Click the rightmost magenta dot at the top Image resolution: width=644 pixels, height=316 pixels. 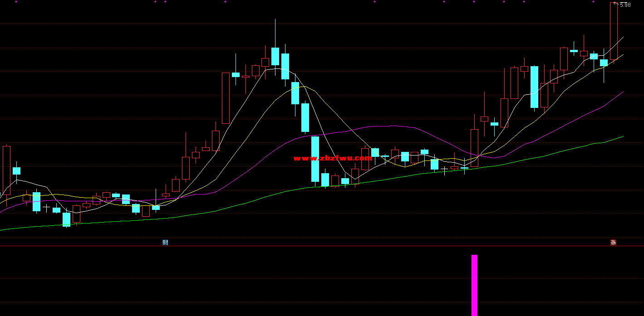tap(593, 2)
